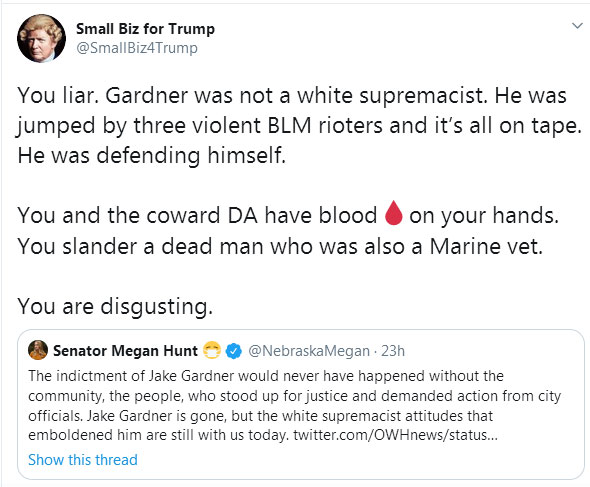Click the Small Biz for Trump profile avatar
The image size is (590, 487).
(x=41, y=38)
